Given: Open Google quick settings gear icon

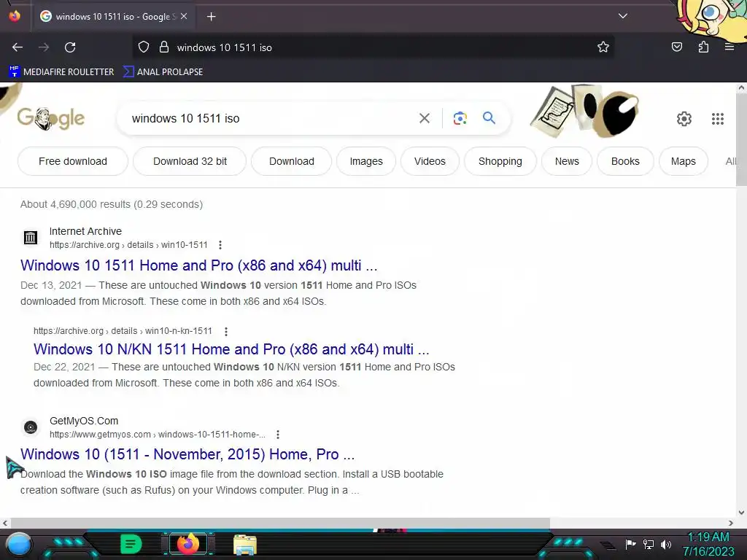Looking at the screenshot, I should pyautogui.click(x=684, y=119).
